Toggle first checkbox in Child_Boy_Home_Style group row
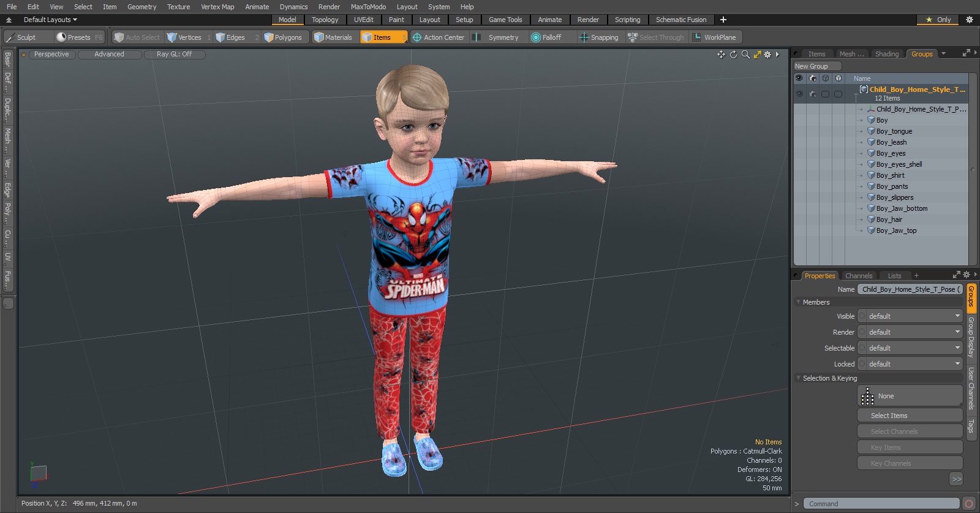This screenshot has width=980, height=513. tap(825, 94)
